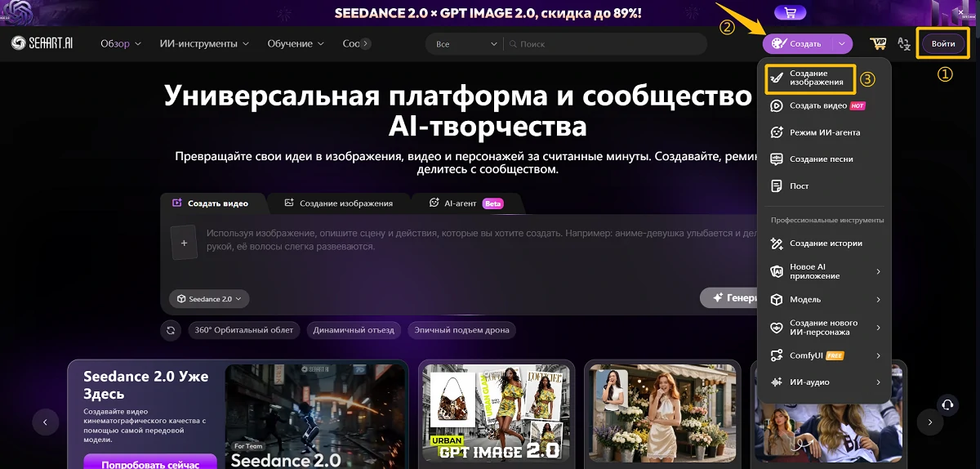
Task: Expand the Обзор menu
Action: [121, 44]
